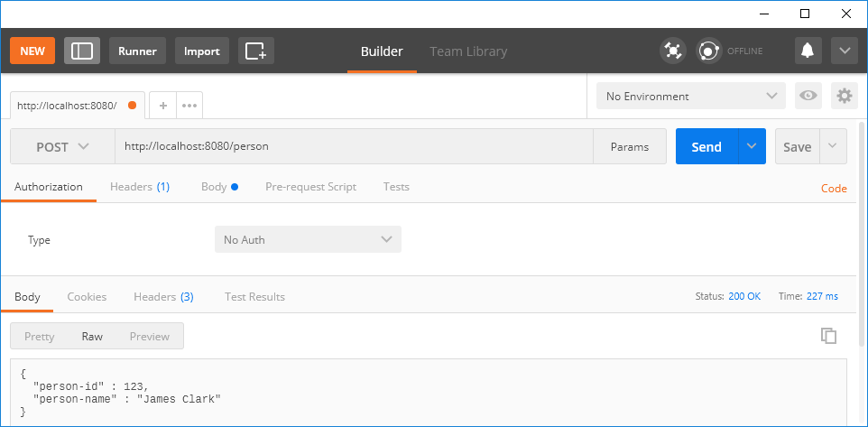Open the environment quick look eye icon
Image resolution: width=868 pixels, height=427 pixels.
[x=808, y=97]
